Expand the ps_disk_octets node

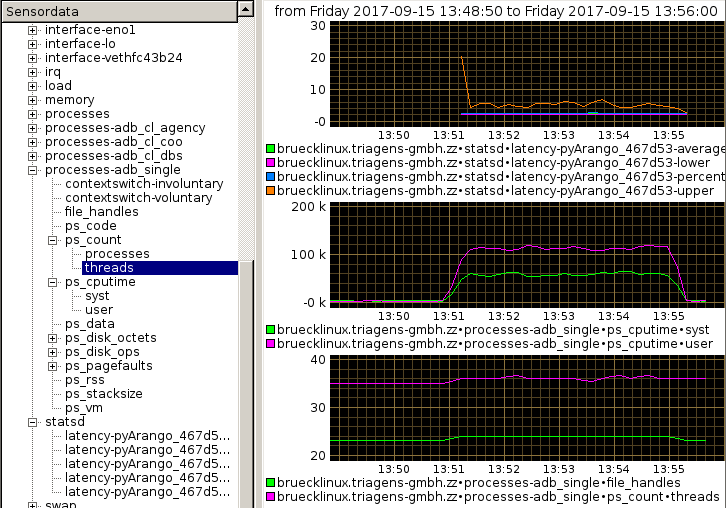[x=52, y=338]
